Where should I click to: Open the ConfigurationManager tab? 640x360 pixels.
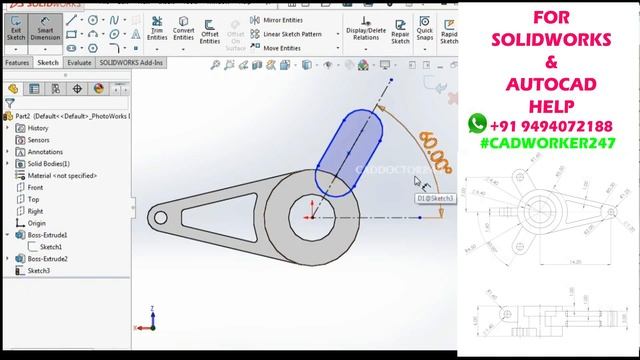(56, 89)
